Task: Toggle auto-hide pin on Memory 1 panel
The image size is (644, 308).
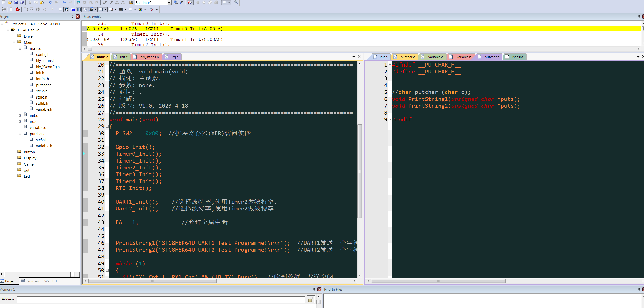Action: click(x=314, y=289)
